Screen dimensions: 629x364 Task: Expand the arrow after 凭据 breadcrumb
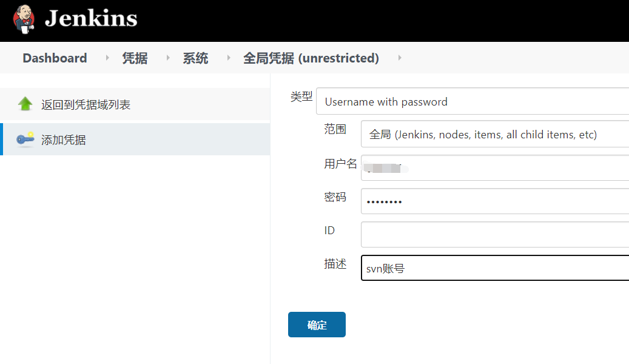(x=168, y=58)
